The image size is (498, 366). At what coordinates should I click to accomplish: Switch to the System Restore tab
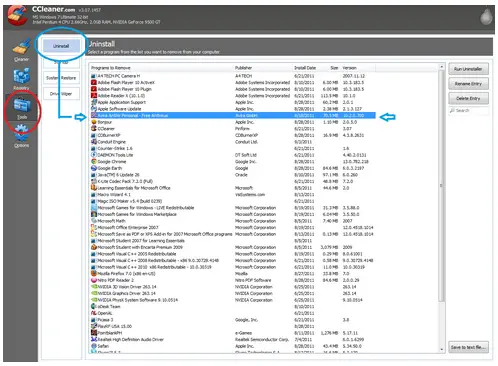[61, 78]
